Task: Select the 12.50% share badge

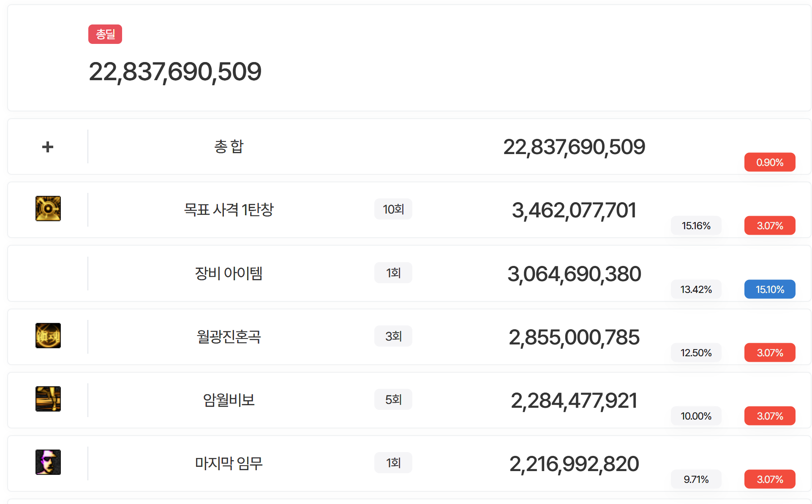Action: [x=696, y=353]
